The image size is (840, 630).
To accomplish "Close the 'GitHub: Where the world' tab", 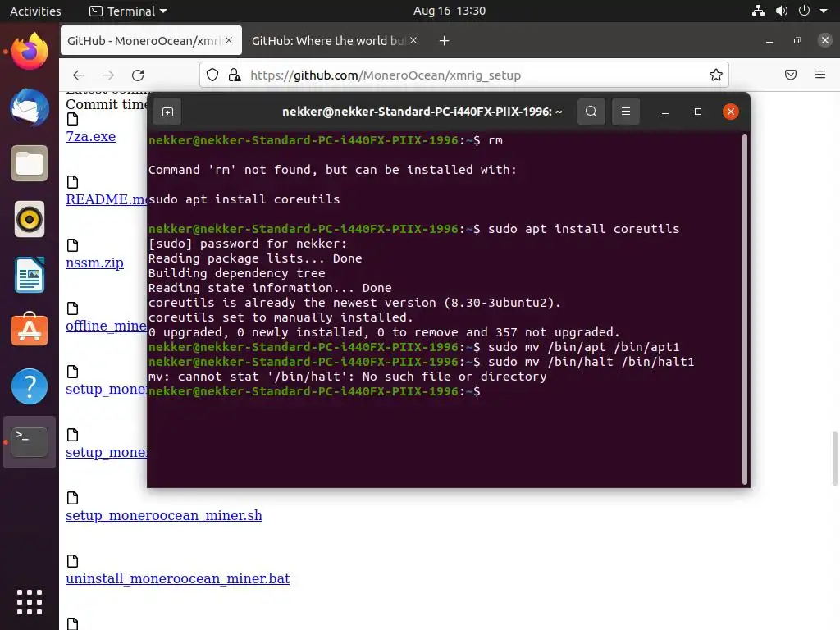I will (x=413, y=40).
